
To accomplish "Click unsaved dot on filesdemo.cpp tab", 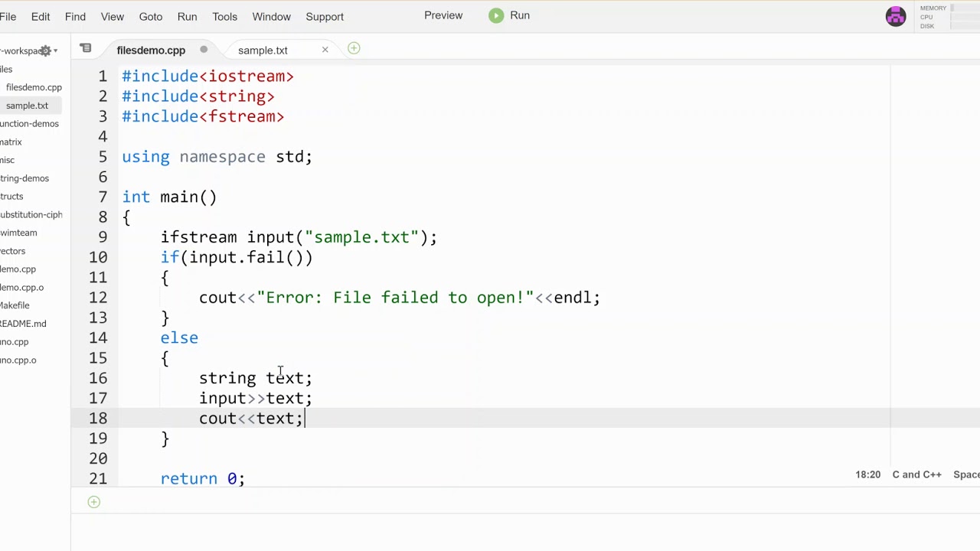I will (x=204, y=50).
